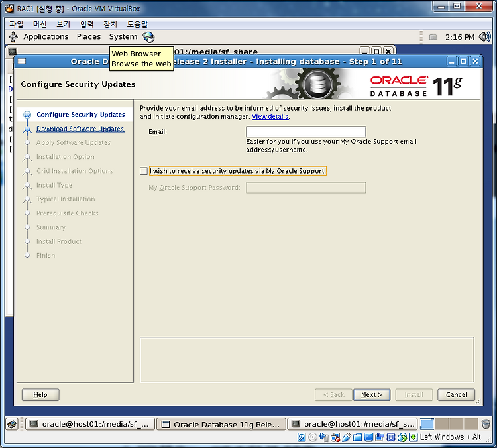This screenshot has height=448, width=497.
Task: Click the optical disc indicator in VirtualBox status bar
Action: (313, 437)
